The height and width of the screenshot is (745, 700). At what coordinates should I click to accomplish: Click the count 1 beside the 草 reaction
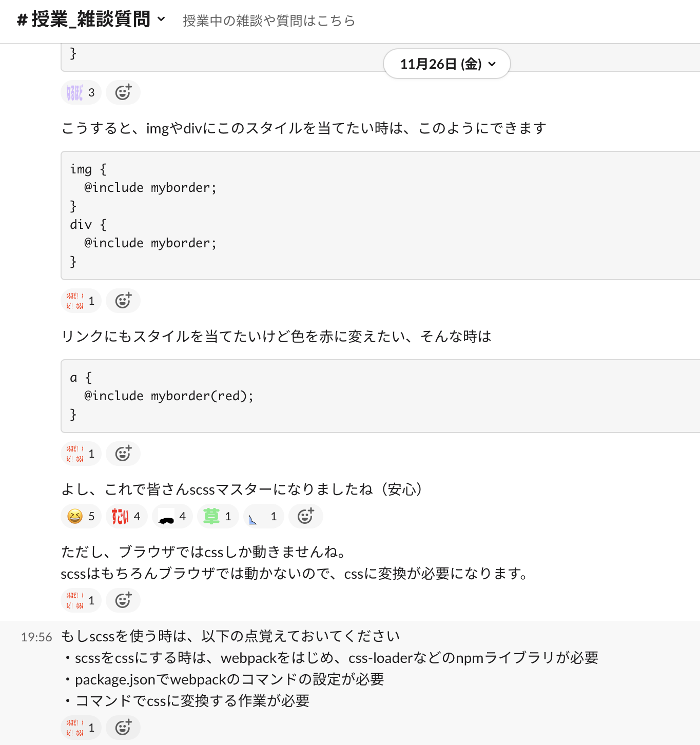pyautogui.click(x=228, y=516)
